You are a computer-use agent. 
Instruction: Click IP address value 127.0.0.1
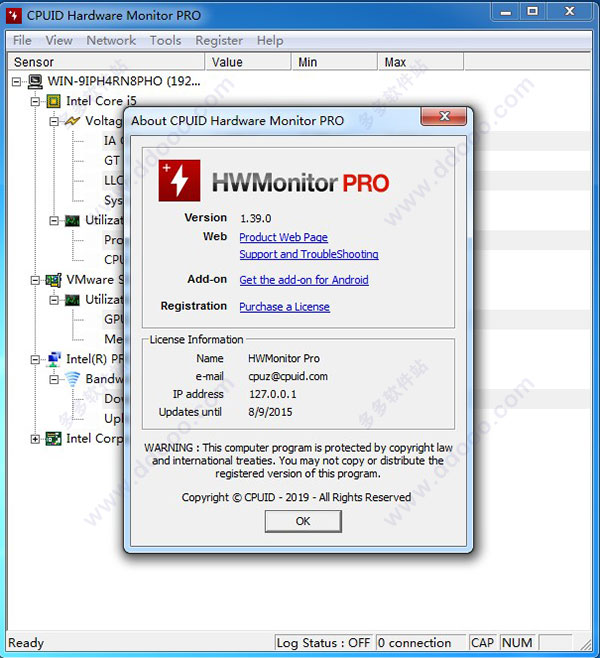point(273,394)
